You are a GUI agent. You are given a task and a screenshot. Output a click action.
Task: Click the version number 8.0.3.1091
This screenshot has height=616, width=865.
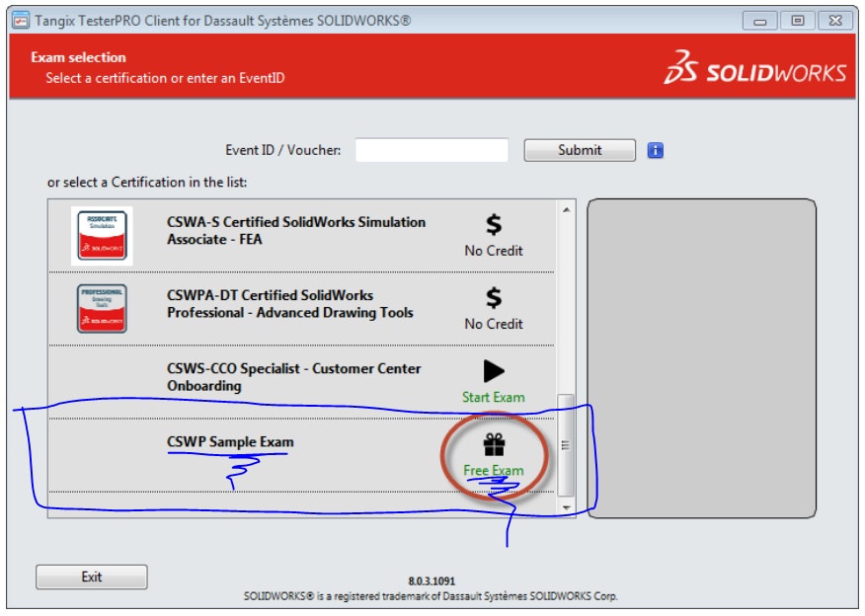tap(432, 581)
